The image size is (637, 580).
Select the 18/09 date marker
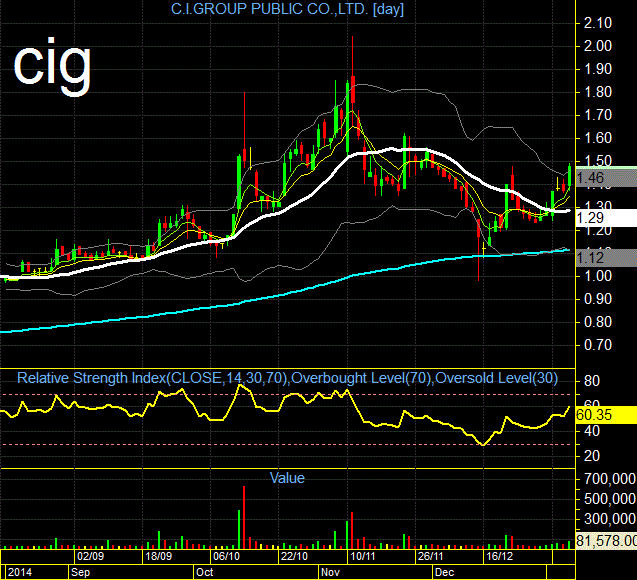pyautogui.click(x=158, y=556)
